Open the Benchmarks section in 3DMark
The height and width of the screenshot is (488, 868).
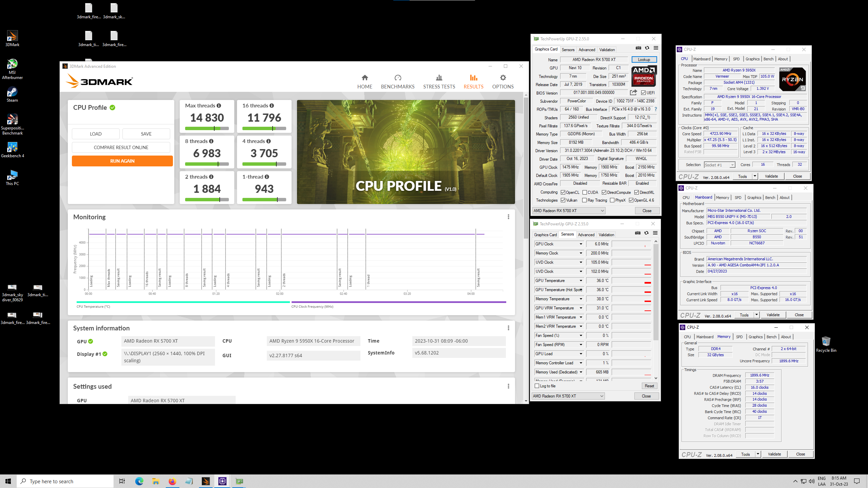[x=397, y=82]
